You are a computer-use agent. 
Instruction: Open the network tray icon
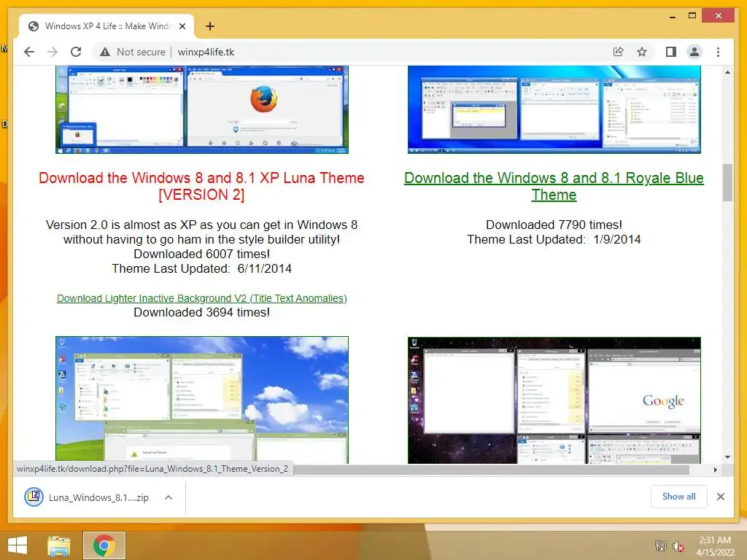(660, 545)
